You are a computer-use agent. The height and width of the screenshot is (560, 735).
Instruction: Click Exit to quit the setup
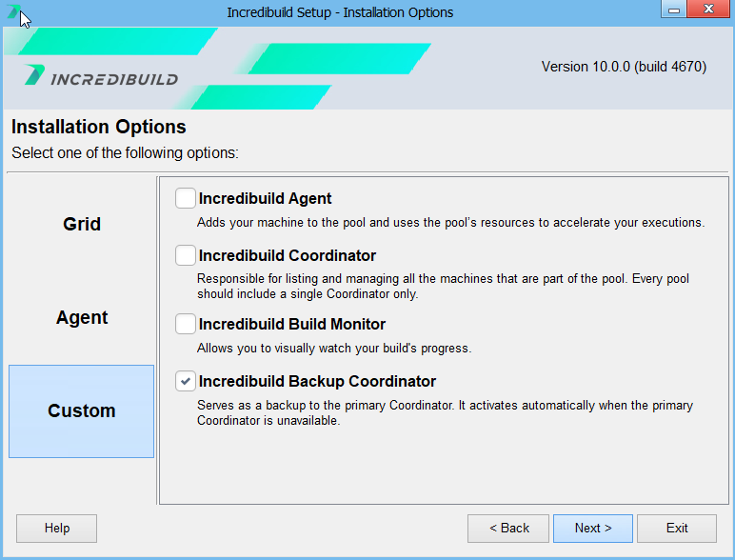tap(677, 529)
